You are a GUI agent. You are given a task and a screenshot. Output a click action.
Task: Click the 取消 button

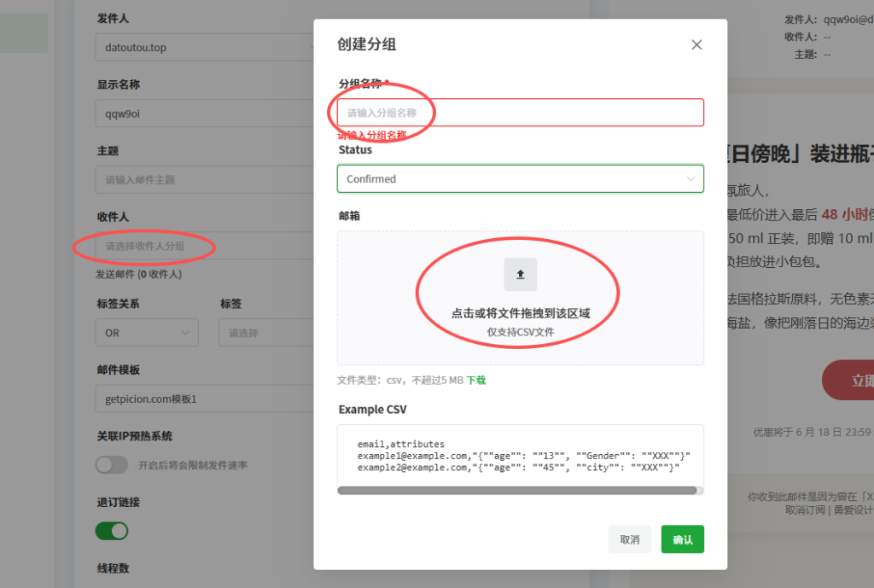[629, 539]
